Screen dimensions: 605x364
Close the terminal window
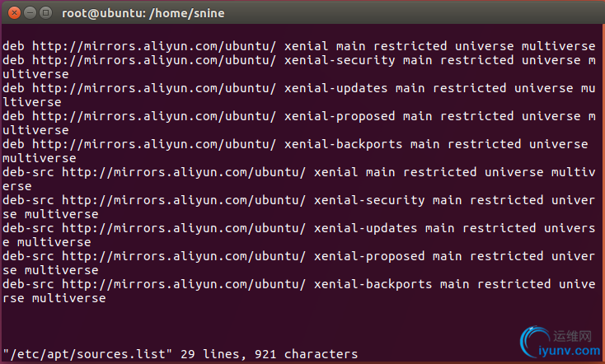(x=14, y=12)
